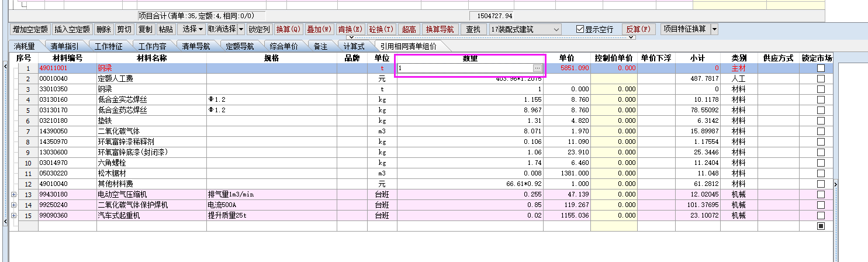Click the 单价 column header
Image resolution: width=868 pixels, height=262 pixels.
pos(566,58)
